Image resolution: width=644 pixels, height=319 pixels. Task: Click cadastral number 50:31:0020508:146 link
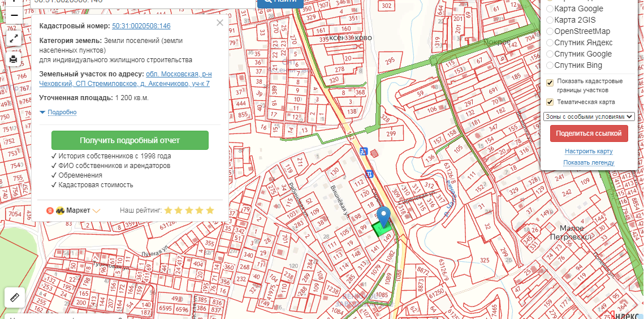click(141, 26)
